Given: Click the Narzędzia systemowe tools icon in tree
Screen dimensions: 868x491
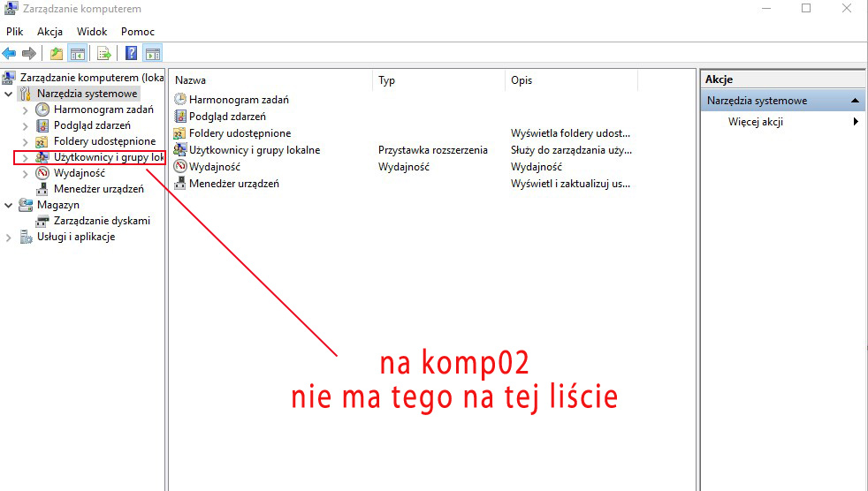Looking at the screenshot, I should 26,94.
